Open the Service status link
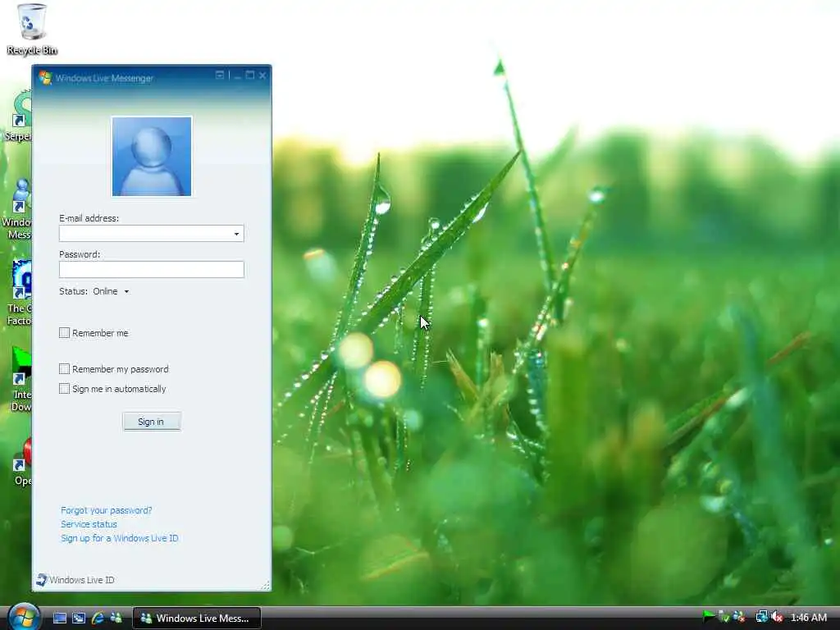The width and height of the screenshot is (840, 630). 89,524
